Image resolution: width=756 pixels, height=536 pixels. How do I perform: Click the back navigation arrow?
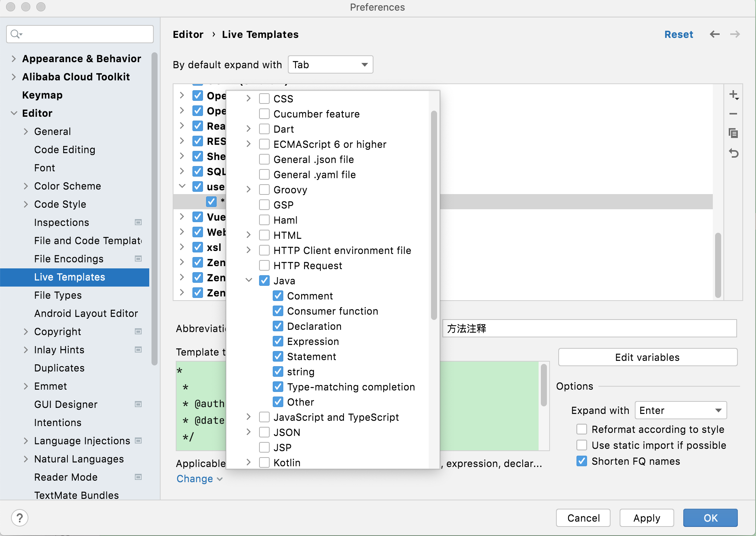[714, 34]
